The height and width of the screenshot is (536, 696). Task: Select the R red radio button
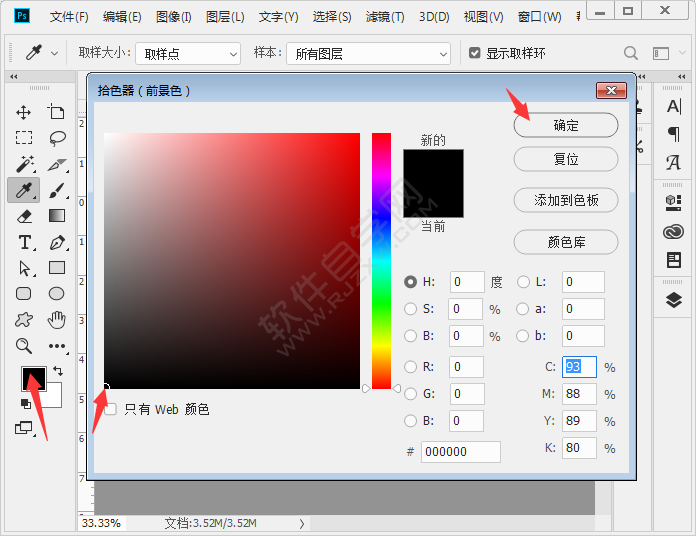point(411,367)
